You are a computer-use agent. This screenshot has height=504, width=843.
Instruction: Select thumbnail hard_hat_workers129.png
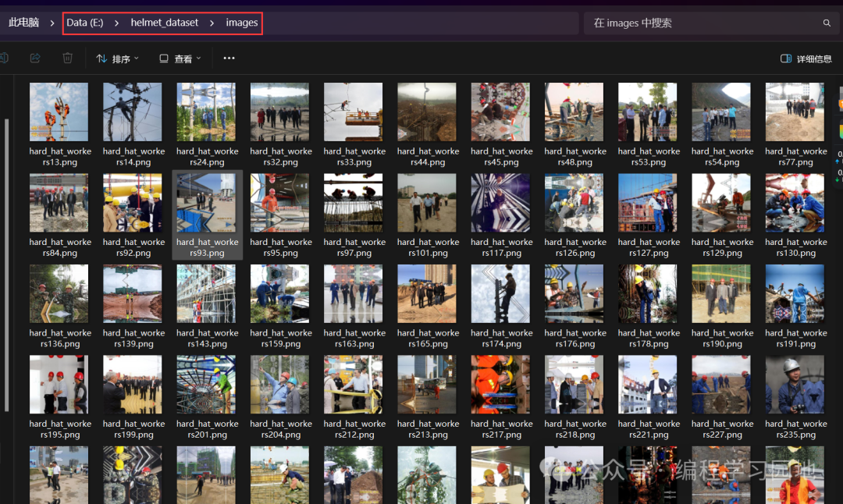click(721, 203)
